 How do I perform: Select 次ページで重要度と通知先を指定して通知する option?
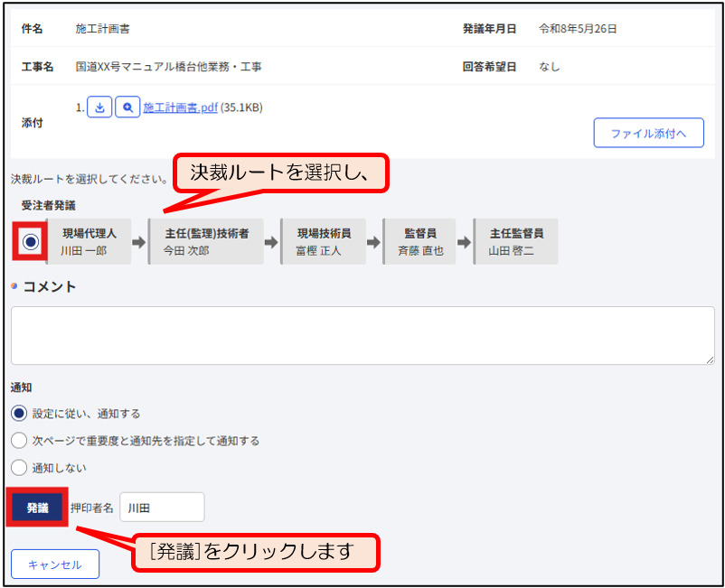19,441
